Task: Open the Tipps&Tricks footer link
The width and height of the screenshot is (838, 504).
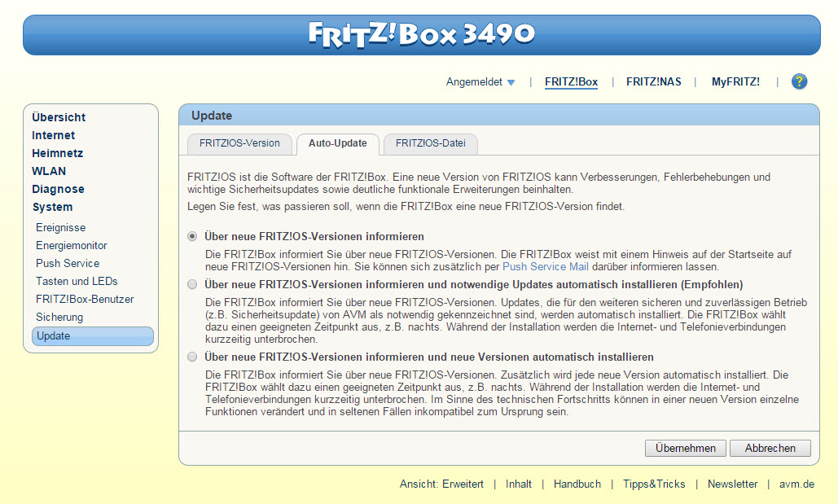Action: [654, 484]
